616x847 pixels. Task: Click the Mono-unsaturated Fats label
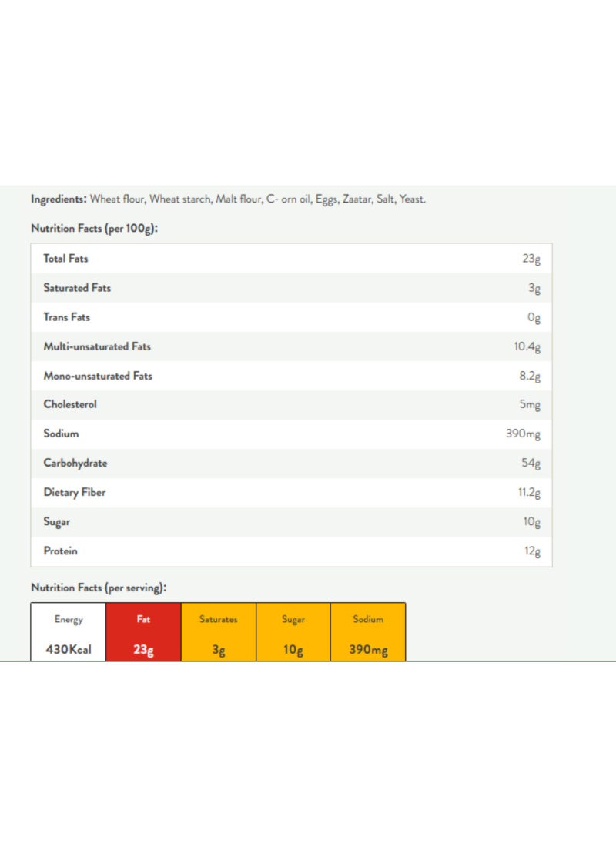coord(98,376)
